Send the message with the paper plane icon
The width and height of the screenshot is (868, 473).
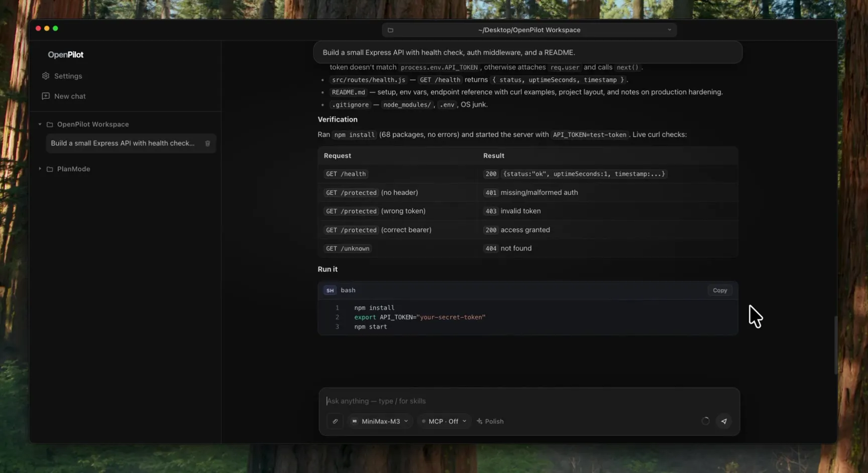(x=724, y=421)
